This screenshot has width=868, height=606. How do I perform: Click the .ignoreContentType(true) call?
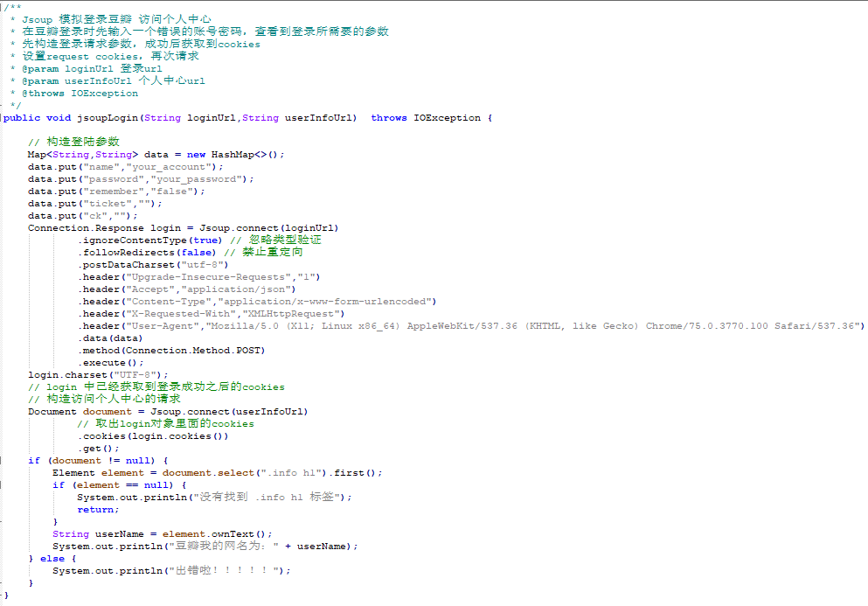pos(149,240)
